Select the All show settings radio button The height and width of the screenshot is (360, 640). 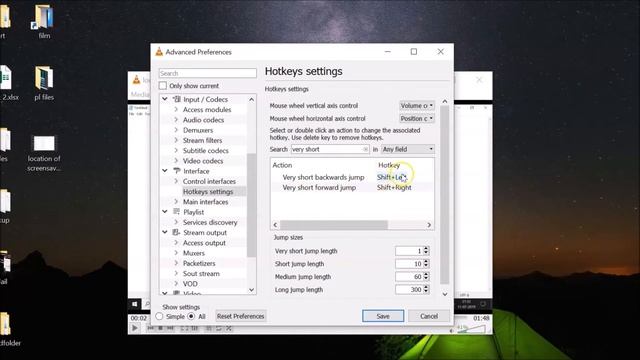tap(191, 316)
